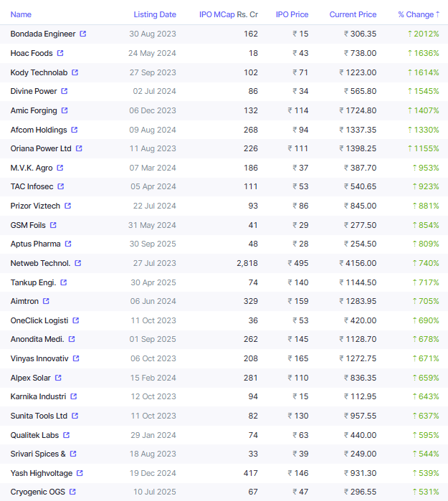Click the 1155% change value

(424, 148)
